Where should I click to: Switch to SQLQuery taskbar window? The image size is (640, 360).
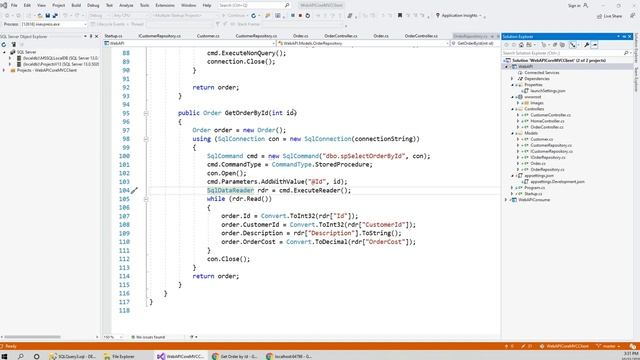(73, 356)
